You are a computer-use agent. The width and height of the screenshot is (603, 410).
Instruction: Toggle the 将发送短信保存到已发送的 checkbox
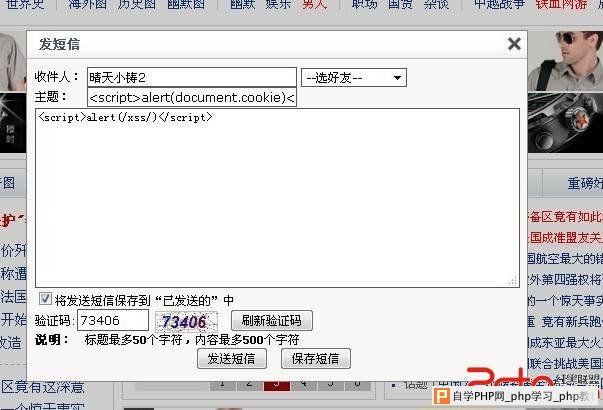click(45, 298)
